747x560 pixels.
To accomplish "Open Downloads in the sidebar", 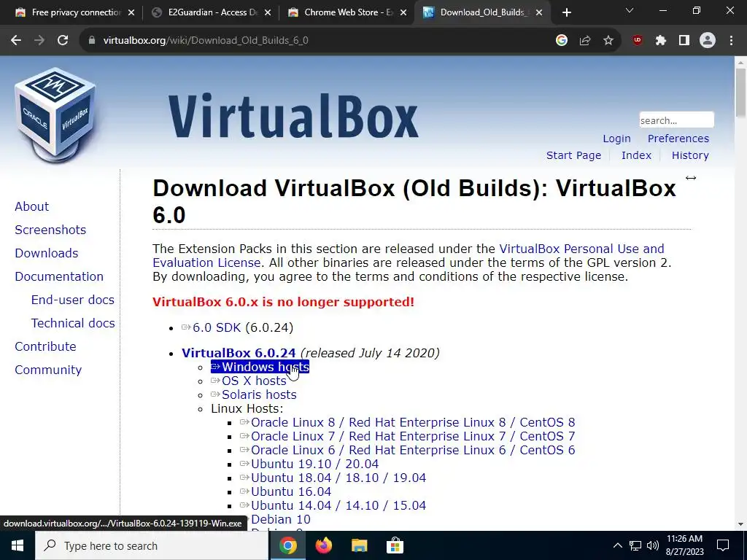I will [x=47, y=253].
